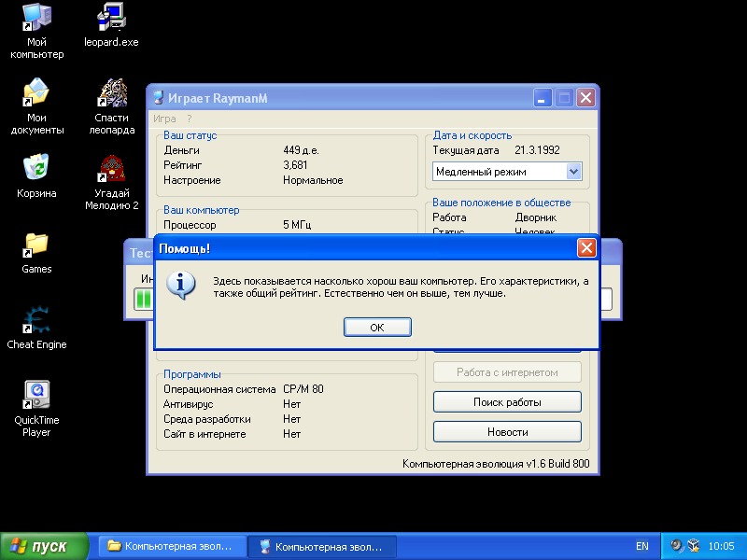The height and width of the screenshot is (560, 747).
Task: Click the Ваш компьютер group header
Action: (x=201, y=210)
